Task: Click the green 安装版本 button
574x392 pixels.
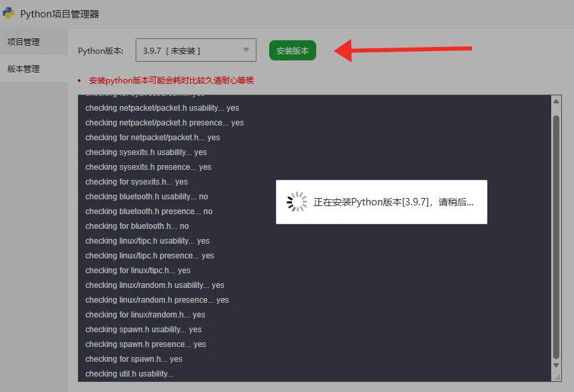Action: tap(293, 50)
